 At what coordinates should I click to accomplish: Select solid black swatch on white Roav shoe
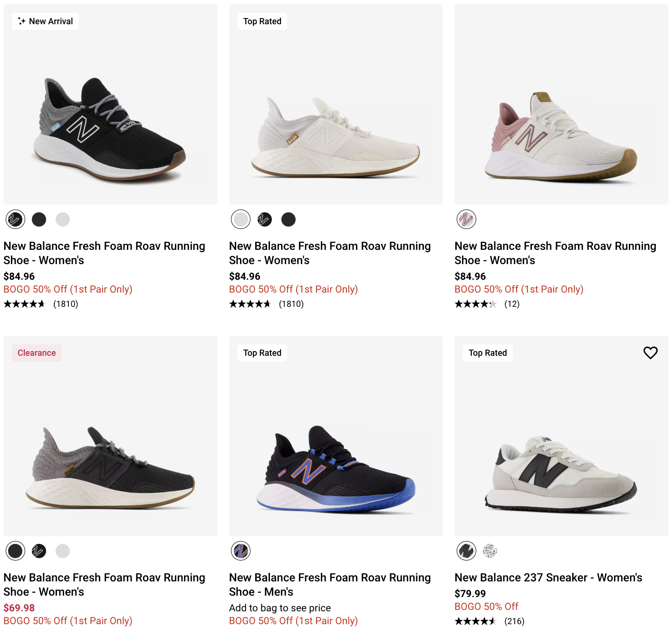[x=288, y=219]
